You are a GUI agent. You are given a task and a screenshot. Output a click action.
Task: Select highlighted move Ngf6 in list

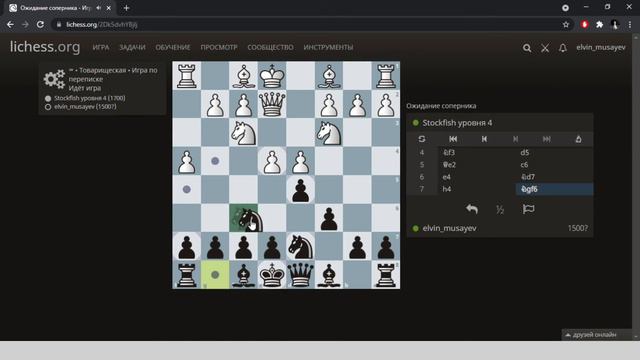pyautogui.click(x=554, y=189)
